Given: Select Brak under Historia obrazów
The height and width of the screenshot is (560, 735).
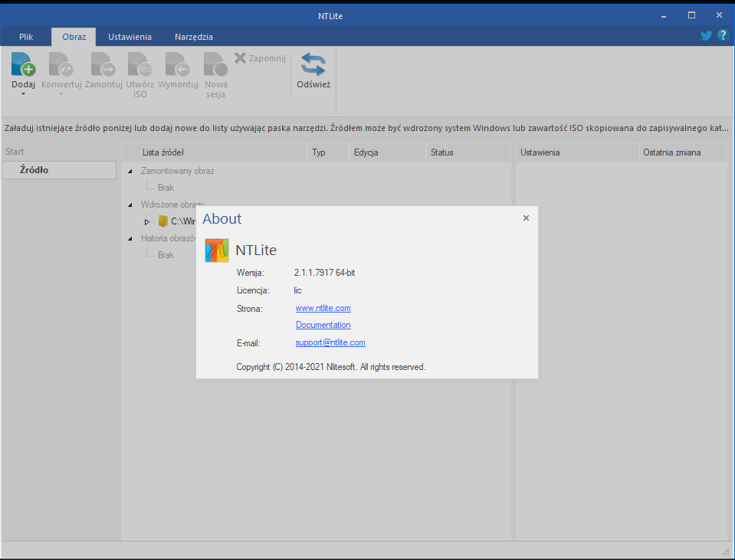Looking at the screenshot, I should [x=166, y=255].
